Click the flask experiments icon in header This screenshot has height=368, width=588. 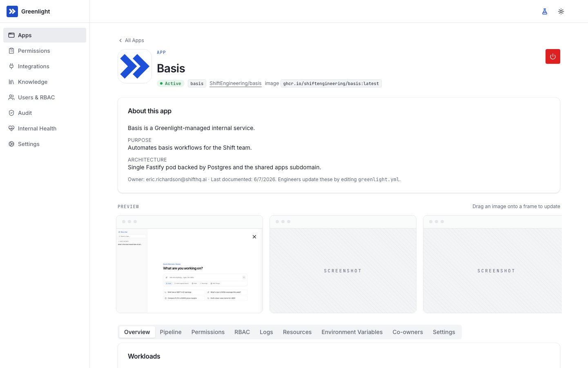[545, 11]
